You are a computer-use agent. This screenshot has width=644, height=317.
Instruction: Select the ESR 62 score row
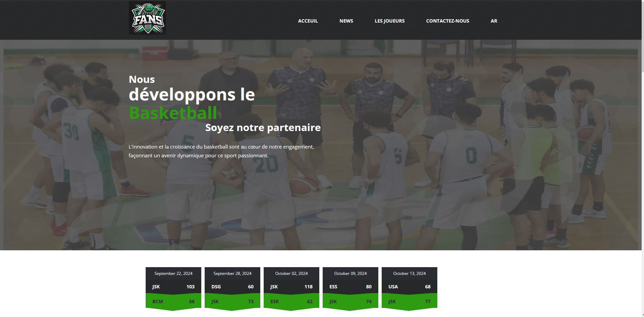[x=291, y=302]
